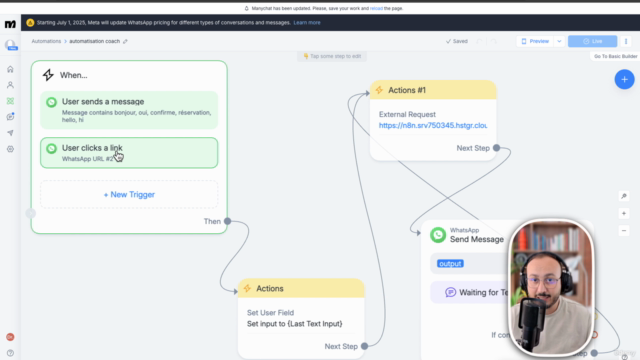This screenshot has width=640, height=360.
Task: Zoom out the flow canvas
Action: (624, 231)
